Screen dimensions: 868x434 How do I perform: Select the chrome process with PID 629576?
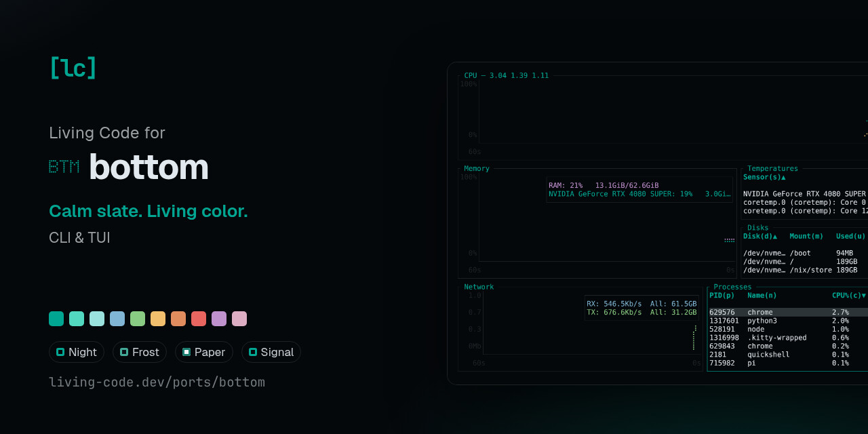coord(788,313)
